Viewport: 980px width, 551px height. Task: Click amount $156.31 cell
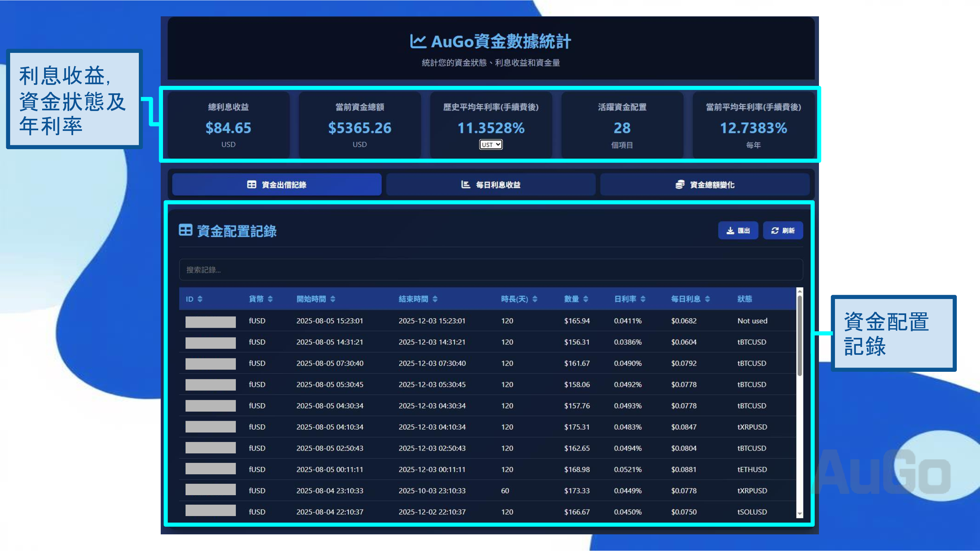point(577,342)
